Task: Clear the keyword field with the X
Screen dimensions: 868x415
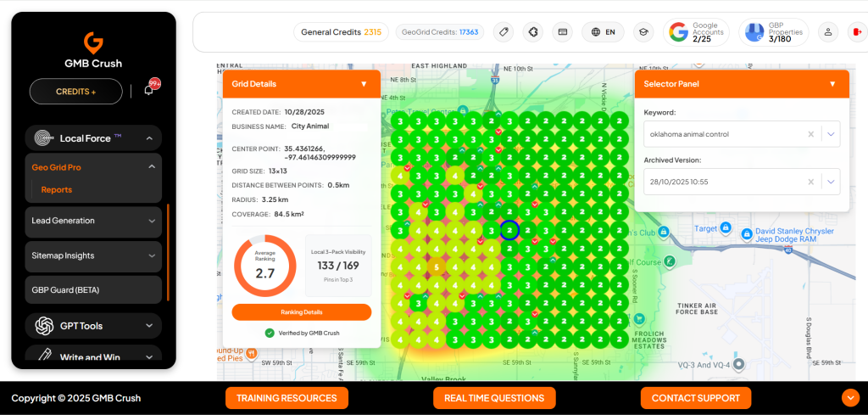Action: tap(810, 134)
